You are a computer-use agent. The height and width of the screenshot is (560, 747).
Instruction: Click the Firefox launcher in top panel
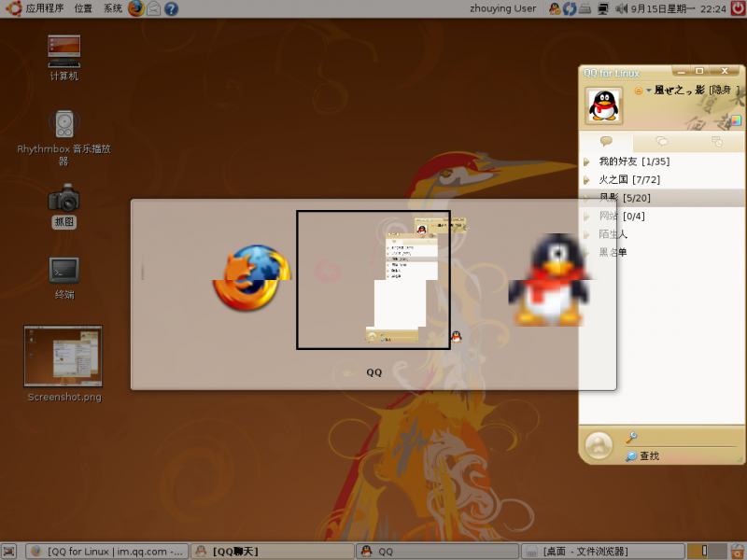pos(135,8)
